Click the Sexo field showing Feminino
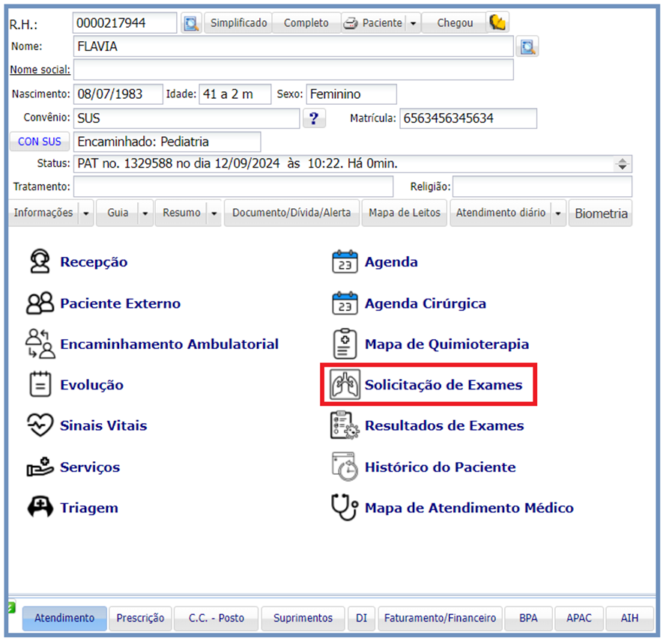Viewport: 666px width, 644px height. click(351, 94)
